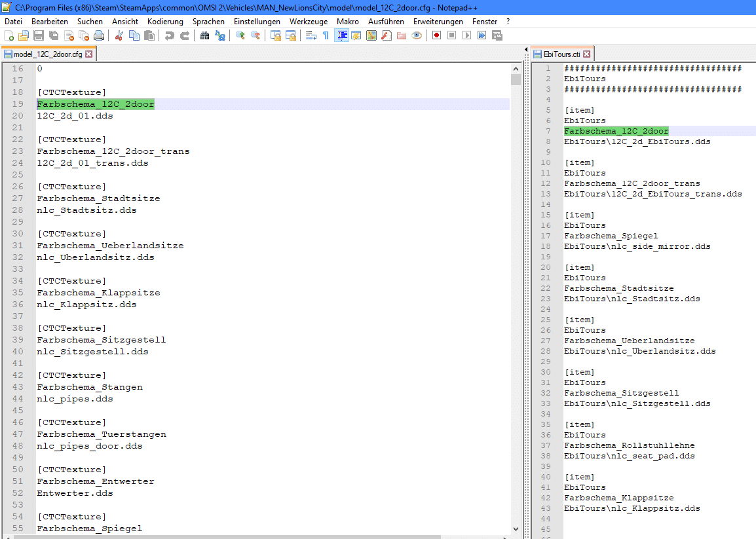This screenshot has height=539, width=756.
Task: Click the New file toolbar icon
Action: [9, 35]
